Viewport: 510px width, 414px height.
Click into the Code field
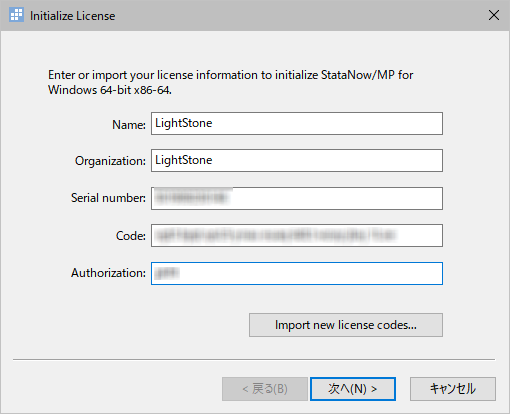coord(297,236)
